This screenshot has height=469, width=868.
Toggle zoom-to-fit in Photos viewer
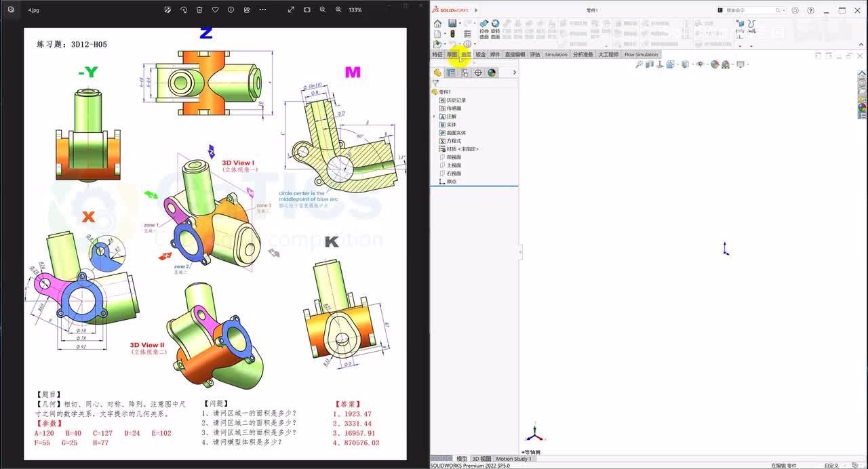pos(307,9)
